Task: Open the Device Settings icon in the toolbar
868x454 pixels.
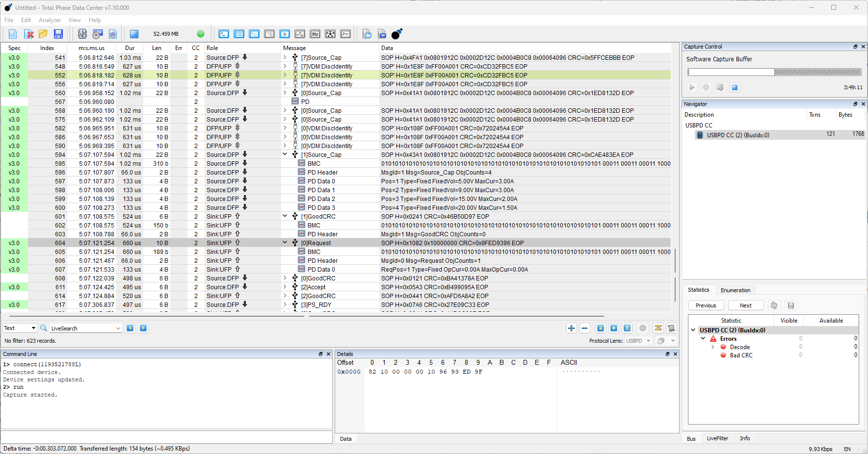Action: pyautogui.click(x=97, y=34)
